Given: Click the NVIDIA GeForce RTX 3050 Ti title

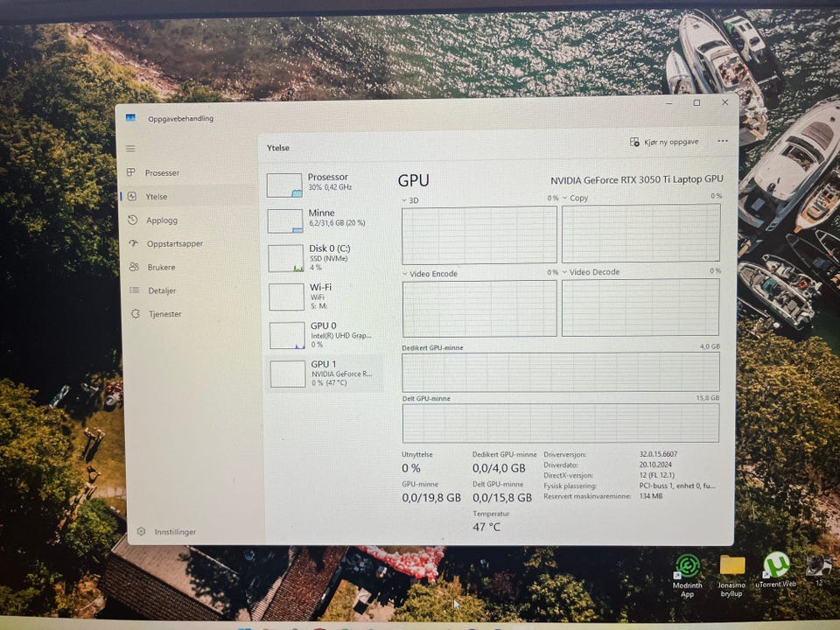Looking at the screenshot, I should (x=637, y=180).
